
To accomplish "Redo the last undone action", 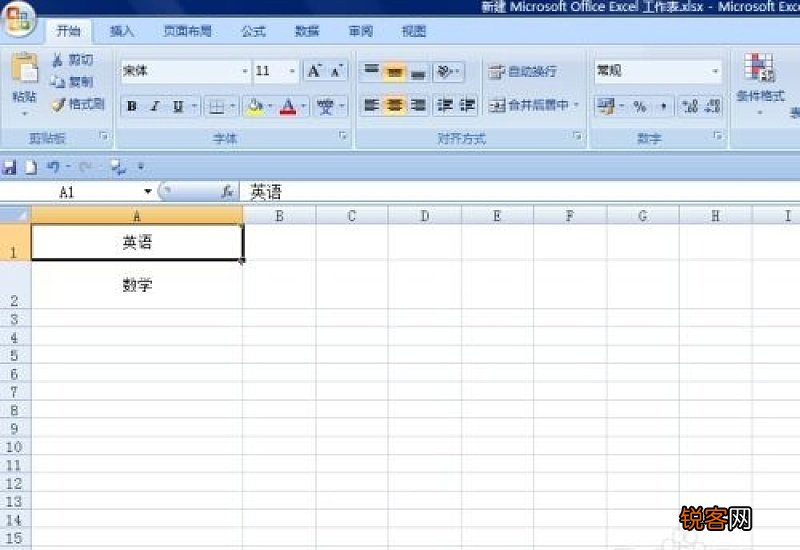I will (x=85, y=167).
